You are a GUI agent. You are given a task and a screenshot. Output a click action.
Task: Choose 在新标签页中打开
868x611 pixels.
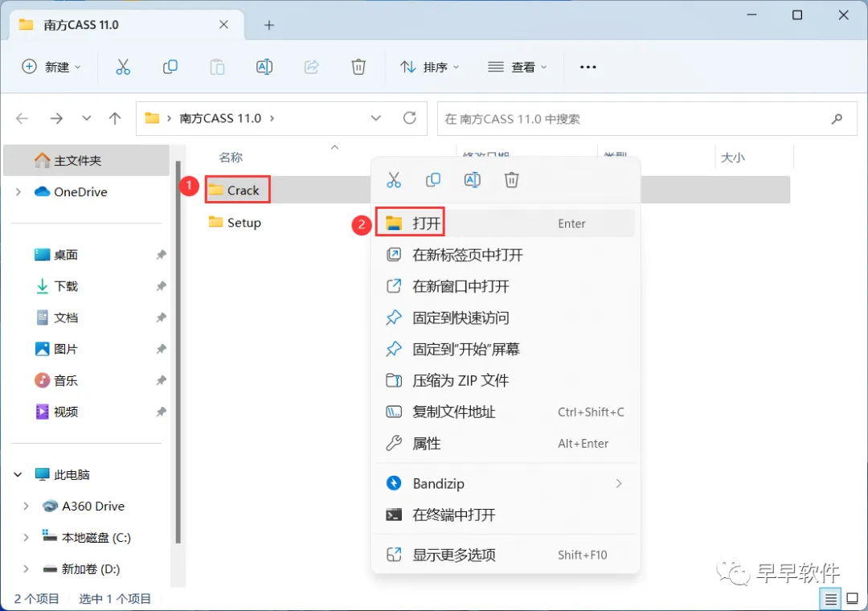click(505, 255)
